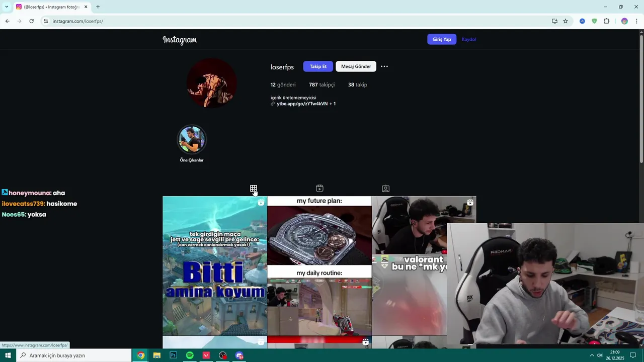Install app icon in the address bar
Image resolution: width=644 pixels, height=362 pixels.
[x=554, y=21]
